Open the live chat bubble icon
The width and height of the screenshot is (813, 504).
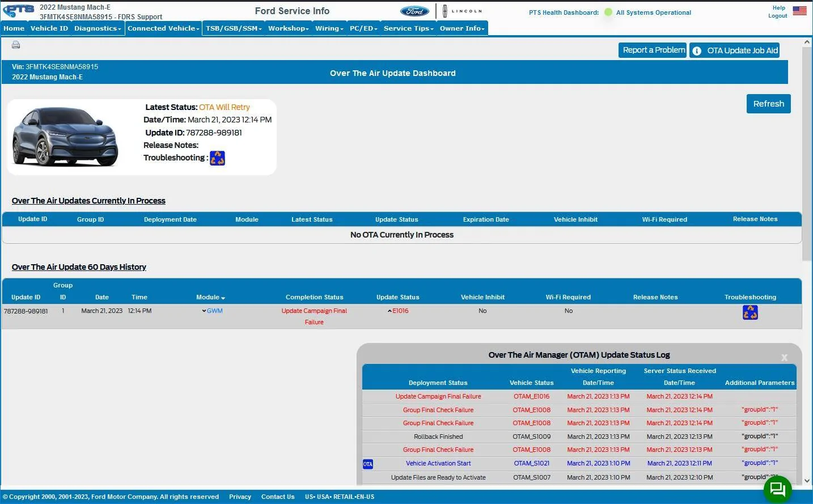(777, 489)
